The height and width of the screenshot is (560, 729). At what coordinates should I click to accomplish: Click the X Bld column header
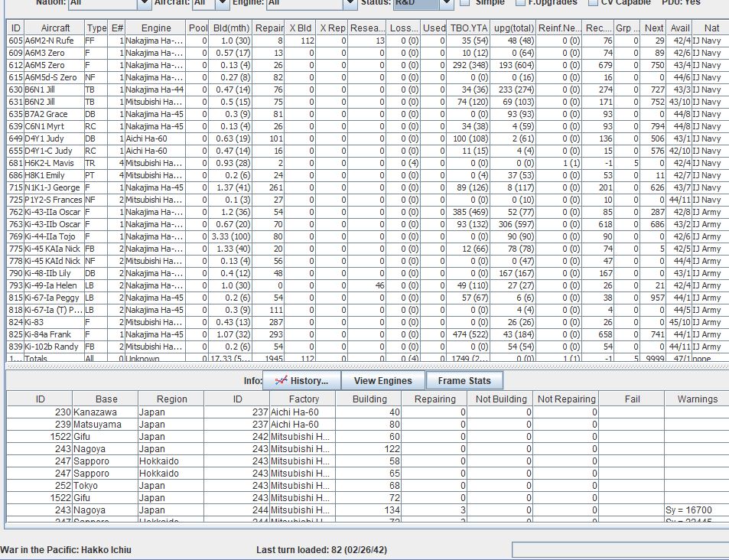300,28
